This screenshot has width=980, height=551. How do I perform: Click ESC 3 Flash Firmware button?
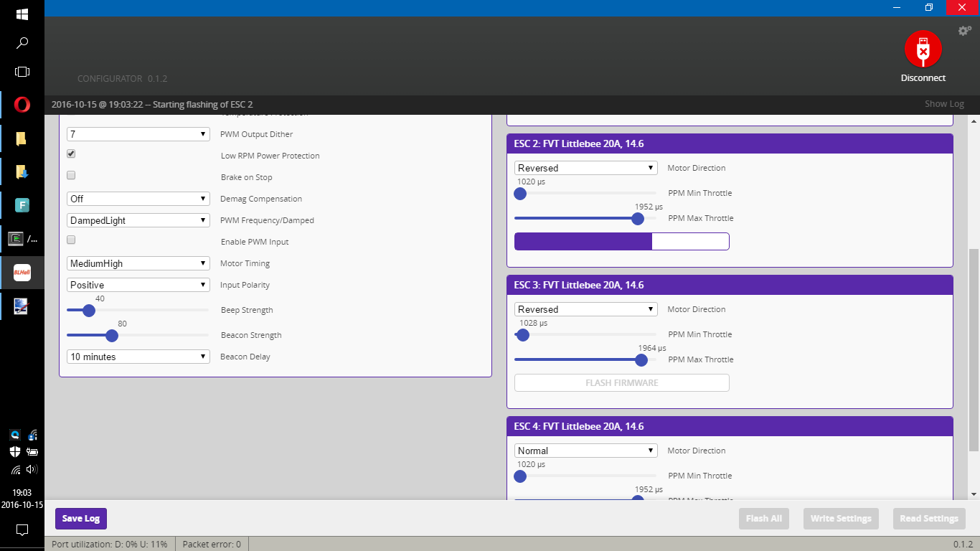point(621,383)
